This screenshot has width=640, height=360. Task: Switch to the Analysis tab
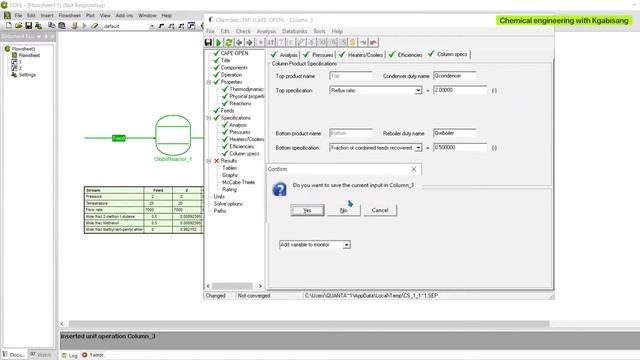pyautogui.click(x=284, y=55)
